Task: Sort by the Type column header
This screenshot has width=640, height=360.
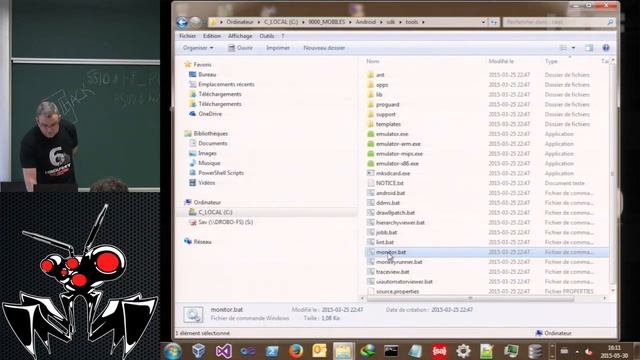Action: pyautogui.click(x=551, y=61)
